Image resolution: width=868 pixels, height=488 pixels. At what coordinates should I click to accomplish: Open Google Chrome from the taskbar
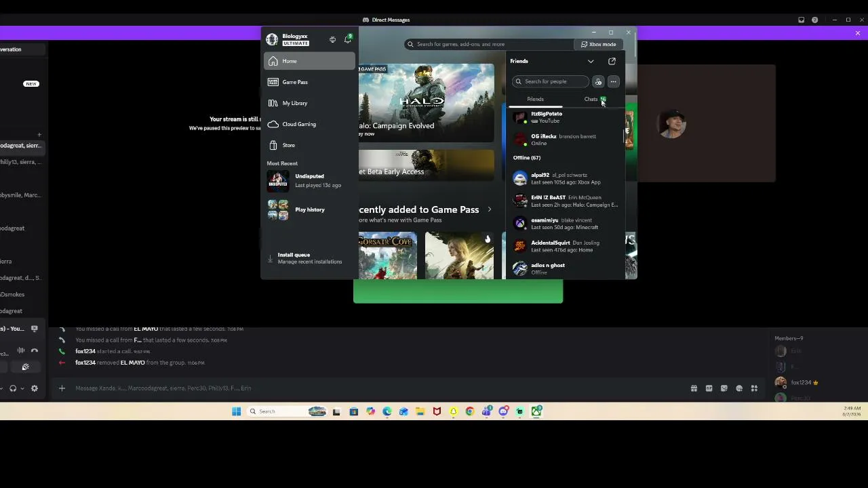469,411
